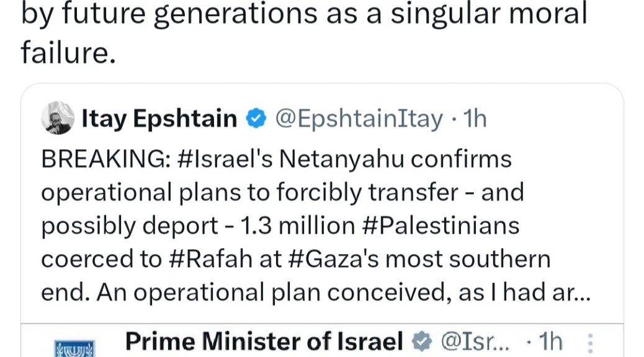
Task: Open the quoted post at the word BREAKING
Action: (102, 159)
